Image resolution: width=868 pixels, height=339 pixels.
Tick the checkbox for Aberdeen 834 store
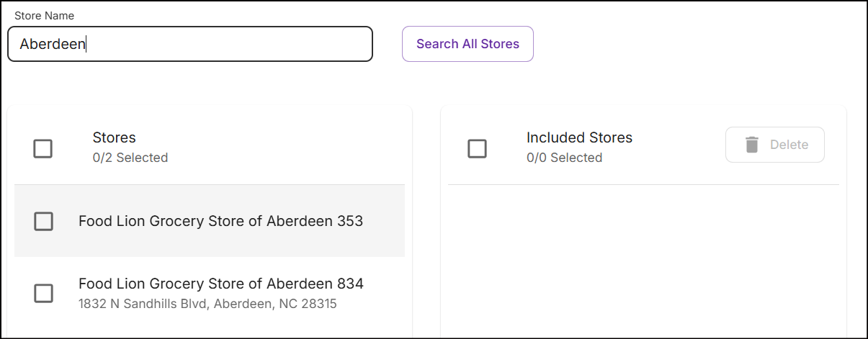point(44,293)
